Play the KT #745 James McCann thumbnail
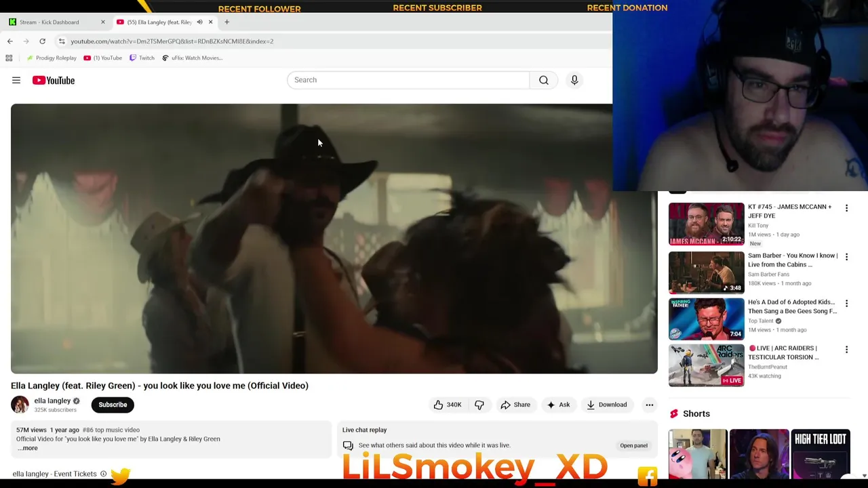The height and width of the screenshot is (488, 868). (x=706, y=224)
